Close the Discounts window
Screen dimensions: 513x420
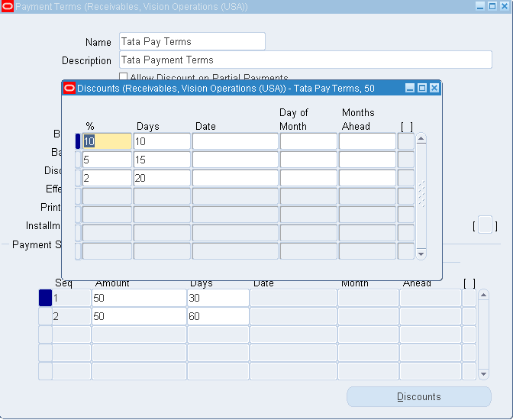434,89
